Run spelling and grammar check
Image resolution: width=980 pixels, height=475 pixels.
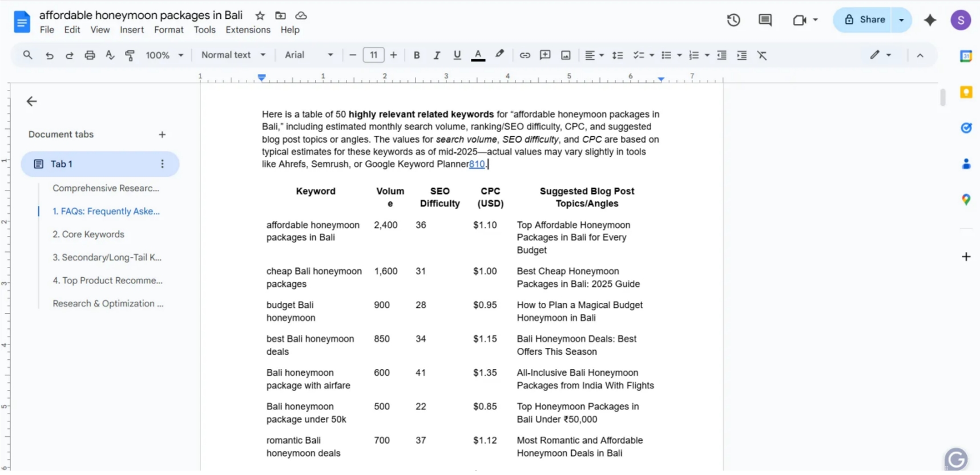(110, 55)
